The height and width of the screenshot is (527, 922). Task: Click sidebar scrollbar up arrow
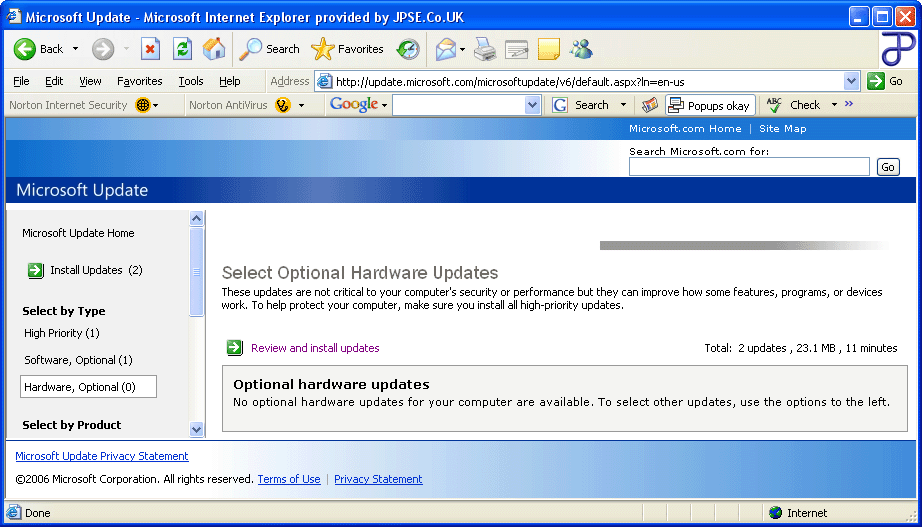point(196,218)
